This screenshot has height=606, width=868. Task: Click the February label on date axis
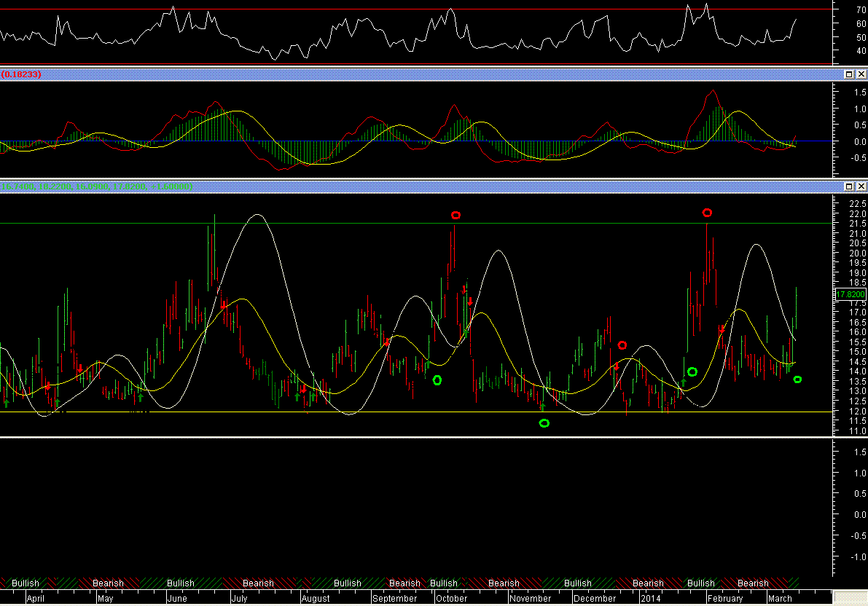pos(725,598)
